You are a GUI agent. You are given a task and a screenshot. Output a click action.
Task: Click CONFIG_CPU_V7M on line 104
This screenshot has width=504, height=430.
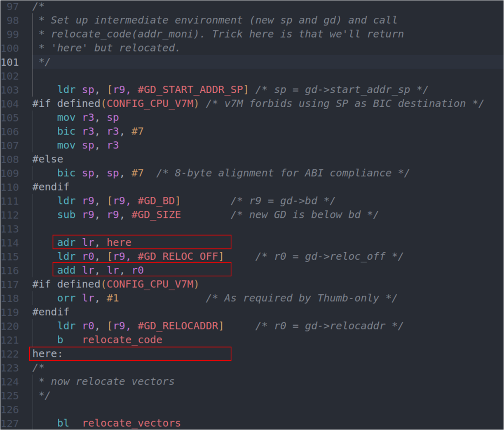pyautogui.click(x=150, y=103)
